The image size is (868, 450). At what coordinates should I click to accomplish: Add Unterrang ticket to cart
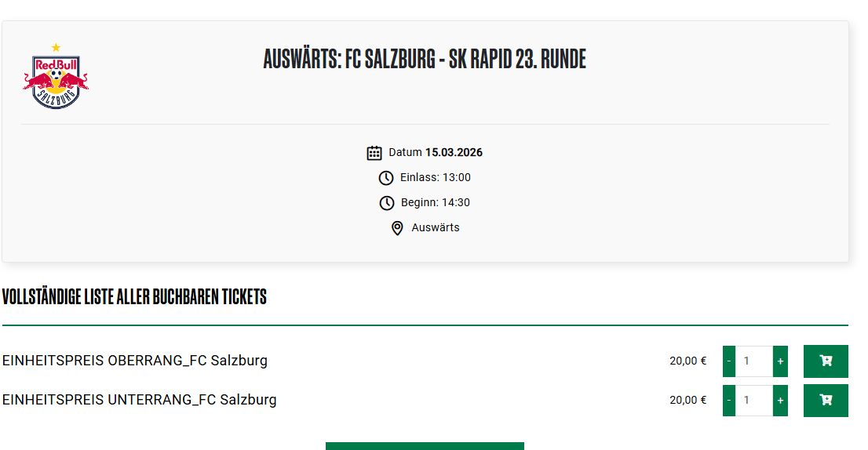coord(826,401)
